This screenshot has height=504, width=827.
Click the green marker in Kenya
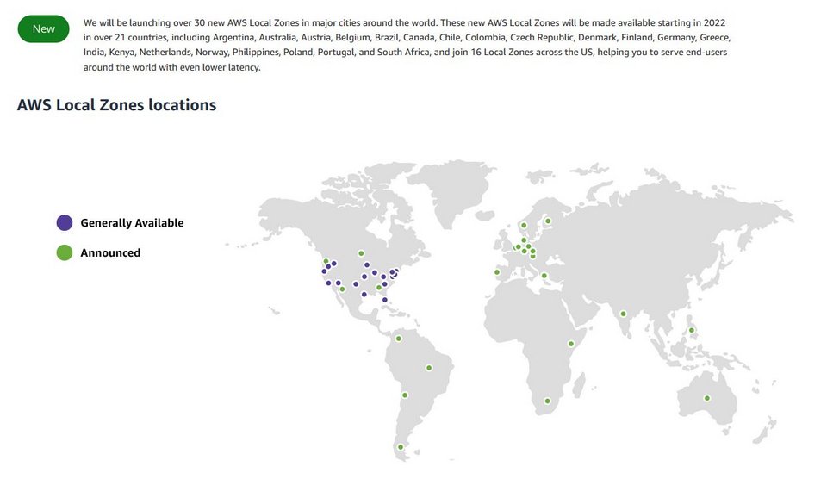click(x=570, y=344)
